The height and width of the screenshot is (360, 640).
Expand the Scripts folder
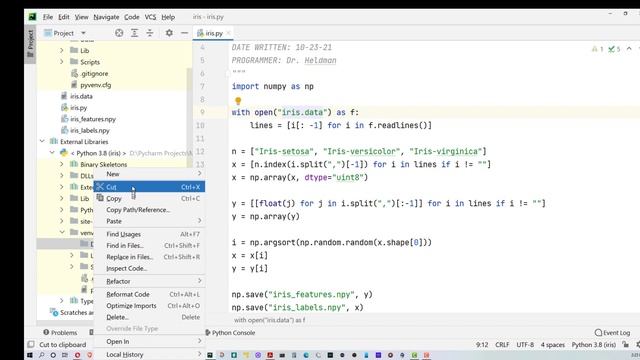(62, 62)
